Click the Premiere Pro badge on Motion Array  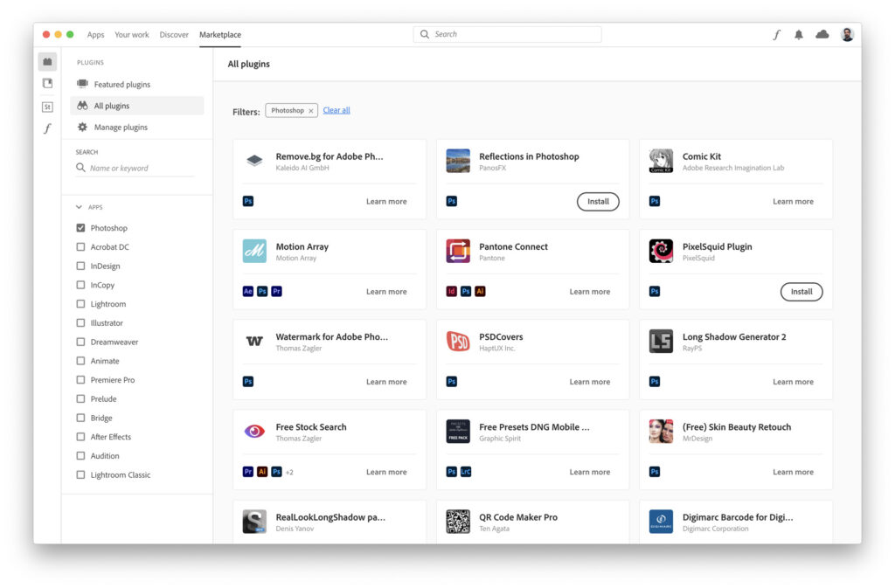tap(276, 292)
